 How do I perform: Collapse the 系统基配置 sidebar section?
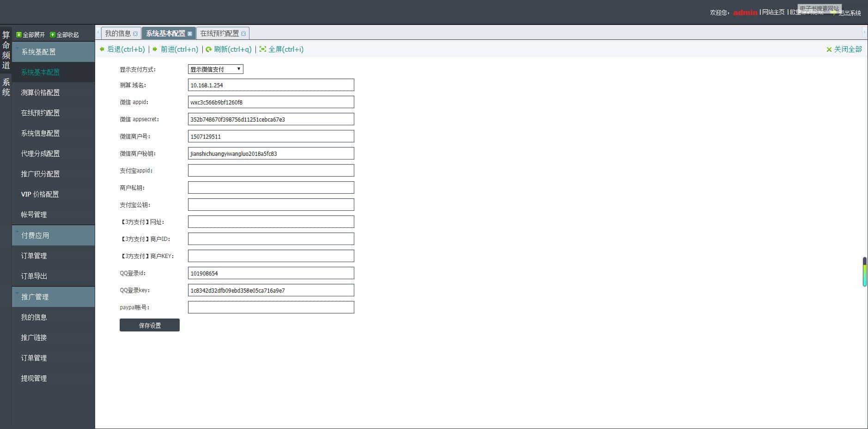[x=54, y=52]
